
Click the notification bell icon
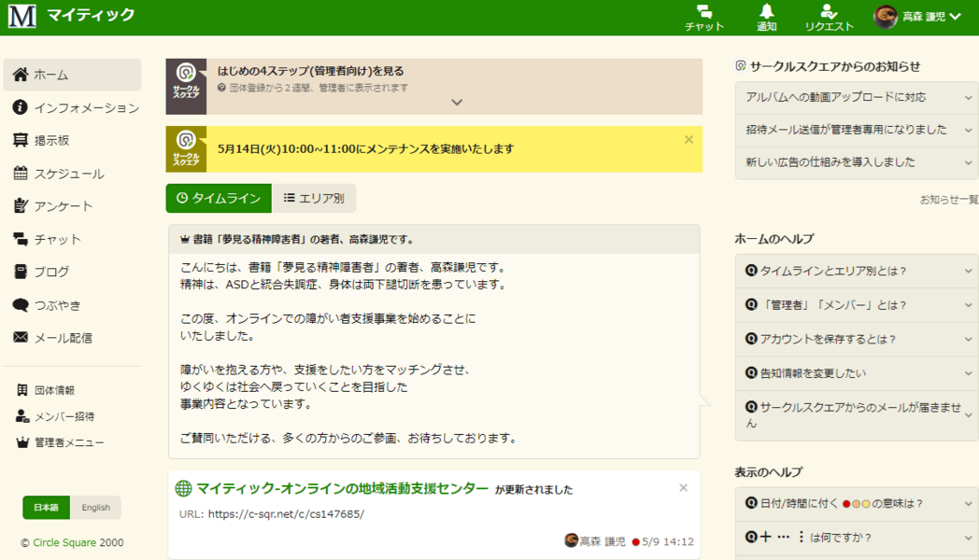click(766, 17)
